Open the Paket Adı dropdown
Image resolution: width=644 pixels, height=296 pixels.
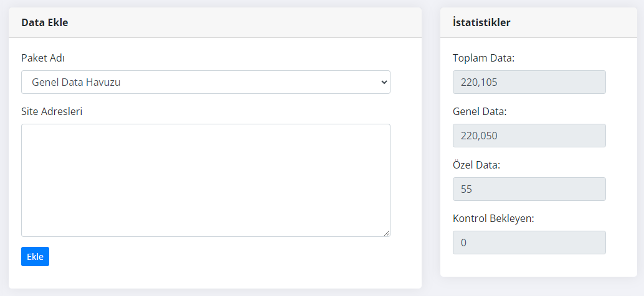pos(206,82)
